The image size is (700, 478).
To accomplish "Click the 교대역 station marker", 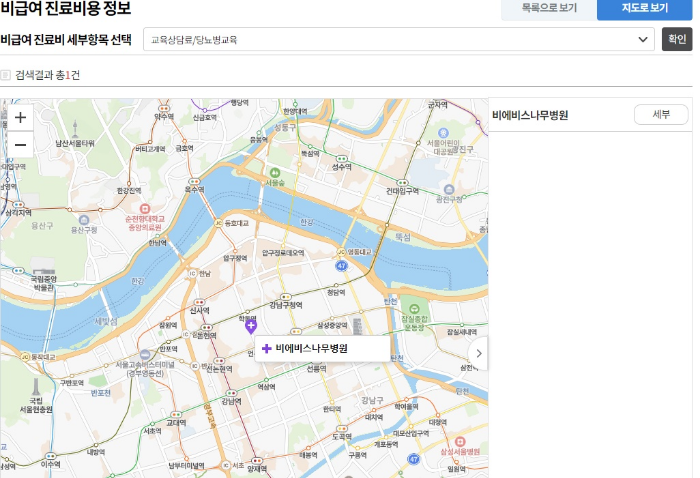I will [176, 415].
